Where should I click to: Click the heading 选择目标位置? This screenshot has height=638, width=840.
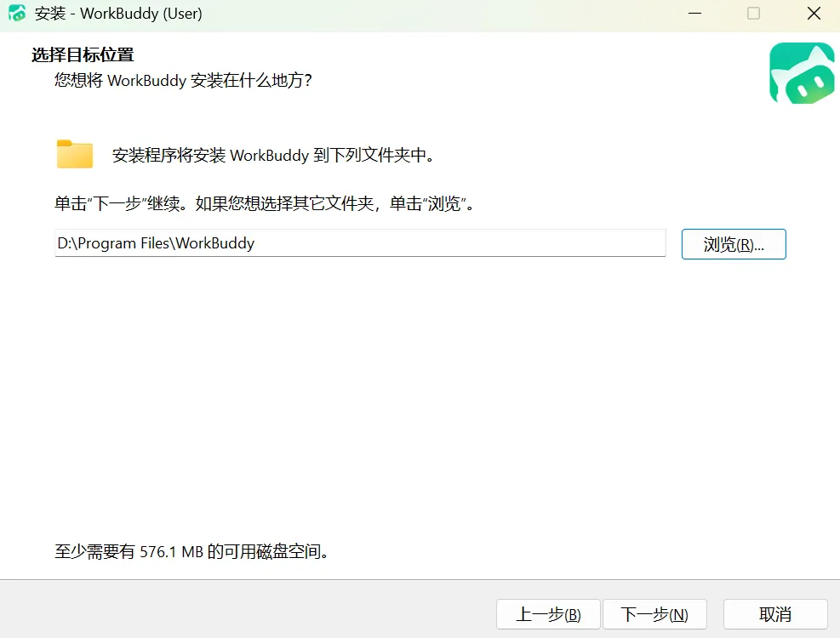pyautogui.click(x=83, y=54)
